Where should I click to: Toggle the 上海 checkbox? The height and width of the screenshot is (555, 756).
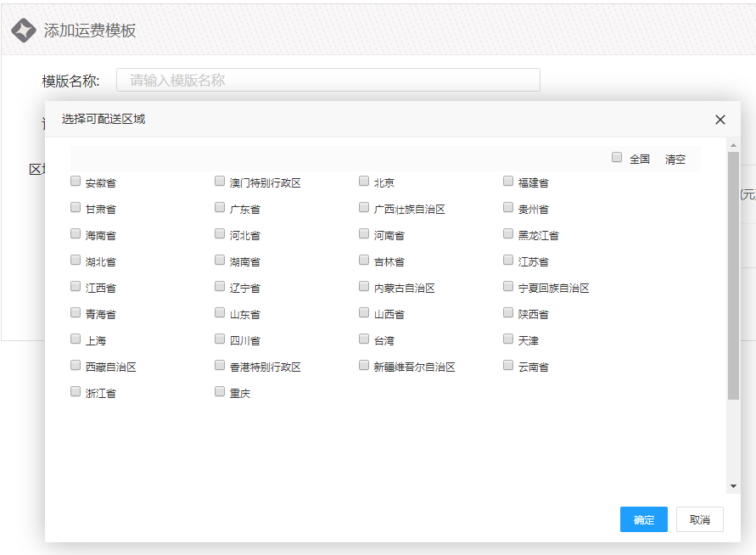[x=76, y=339]
